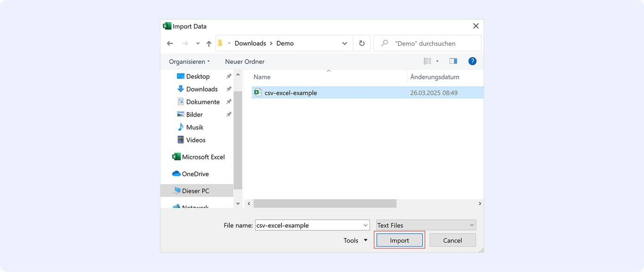
Task: Click Neuer Ordner button
Action: coord(245,62)
